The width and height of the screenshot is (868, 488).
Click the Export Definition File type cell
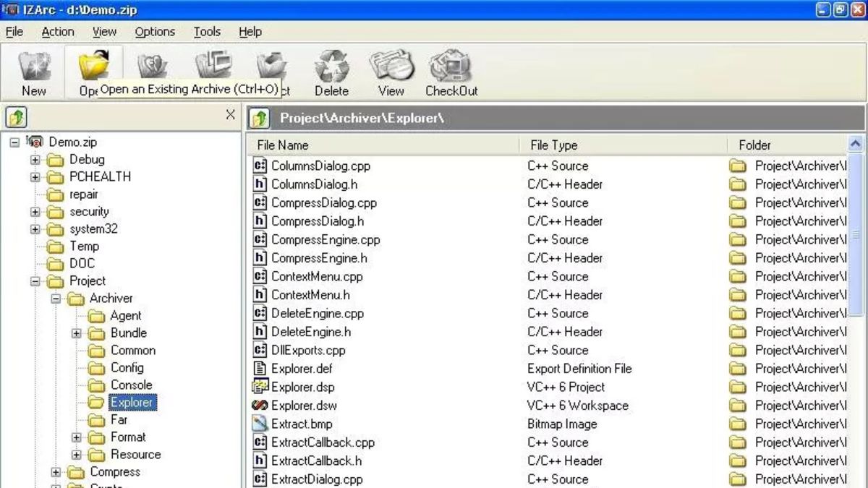point(579,369)
